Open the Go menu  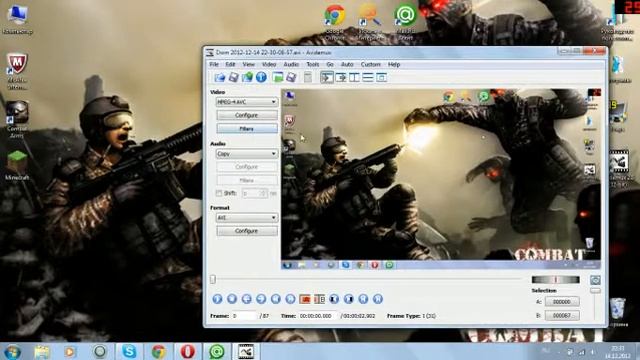330,64
